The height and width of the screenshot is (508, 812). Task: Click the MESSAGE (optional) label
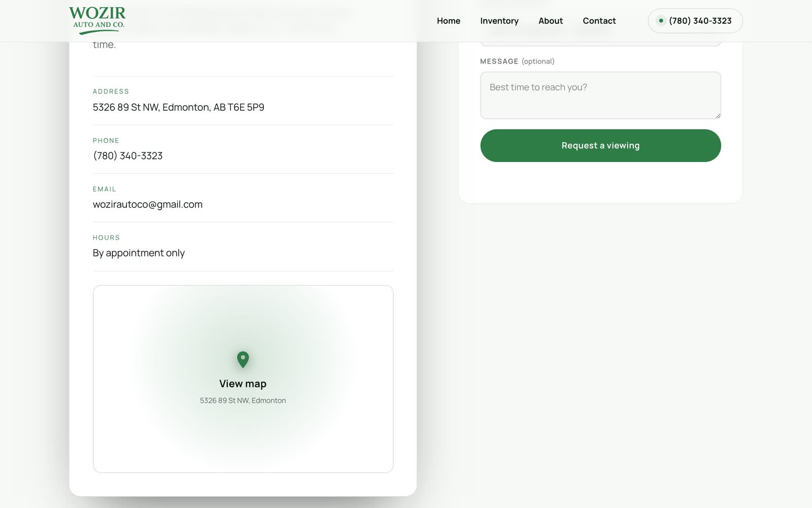tap(517, 61)
